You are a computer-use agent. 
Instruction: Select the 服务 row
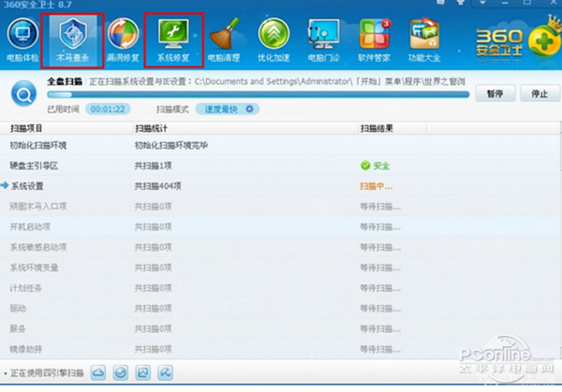pos(279,328)
